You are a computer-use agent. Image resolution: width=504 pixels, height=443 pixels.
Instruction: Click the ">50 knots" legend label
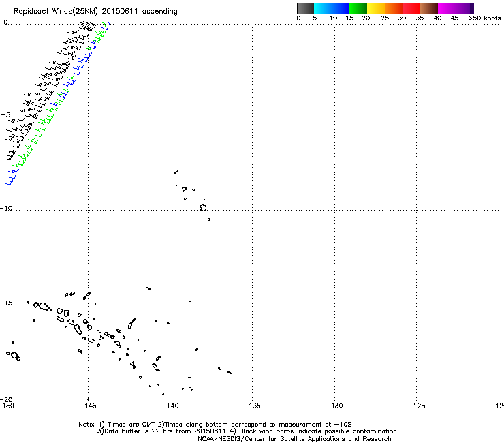[484, 18]
